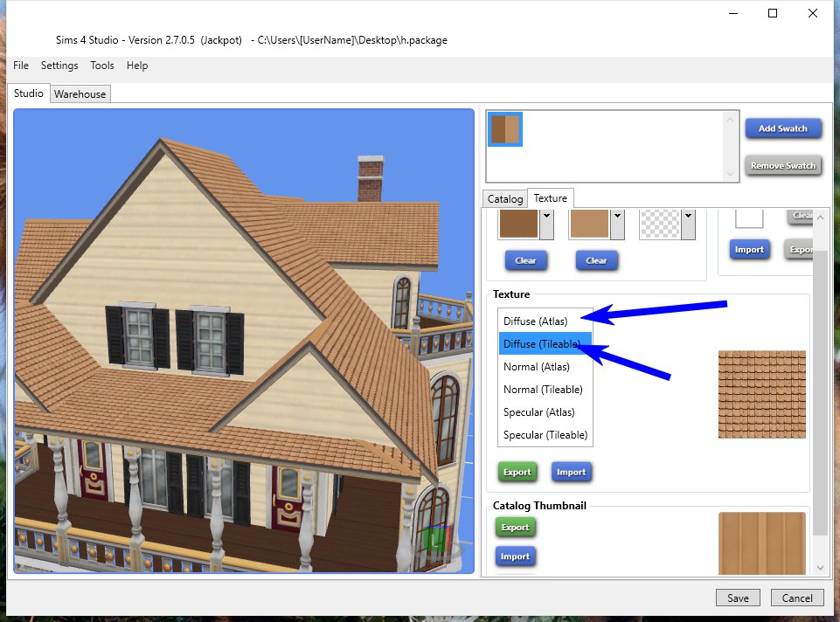Import a texture in the Texture section
Image resolution: width=840 pixels, height=622 pixels.
pos(571,472)
